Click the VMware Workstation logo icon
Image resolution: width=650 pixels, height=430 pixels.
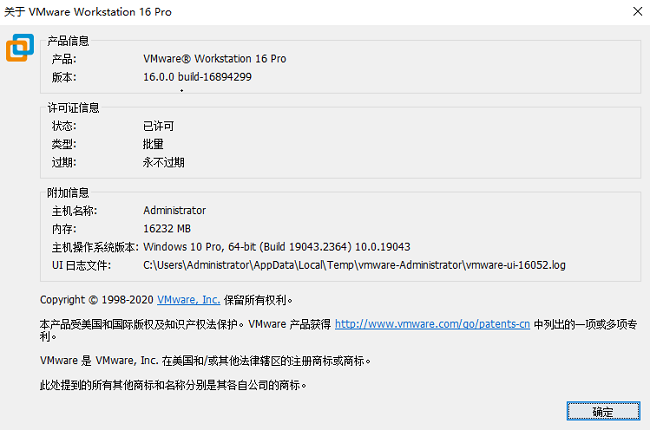pyautogui.click(x=19, y=47)
